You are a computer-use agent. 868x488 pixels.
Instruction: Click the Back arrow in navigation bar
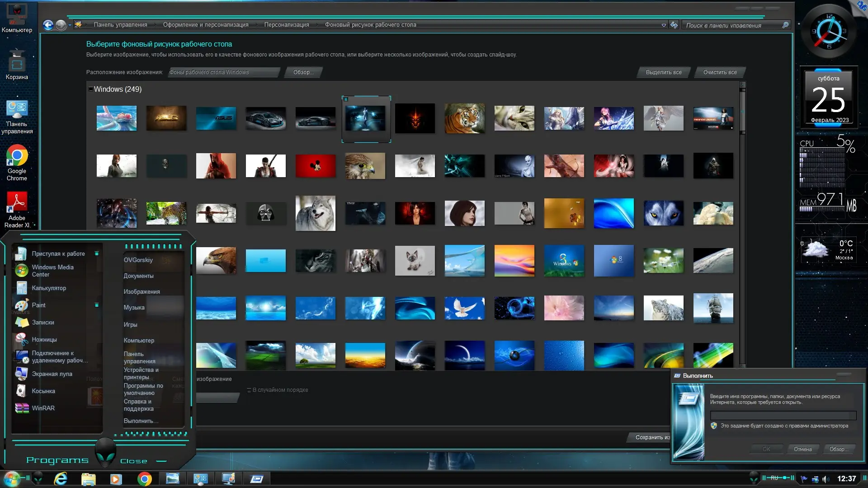[48, 25]
